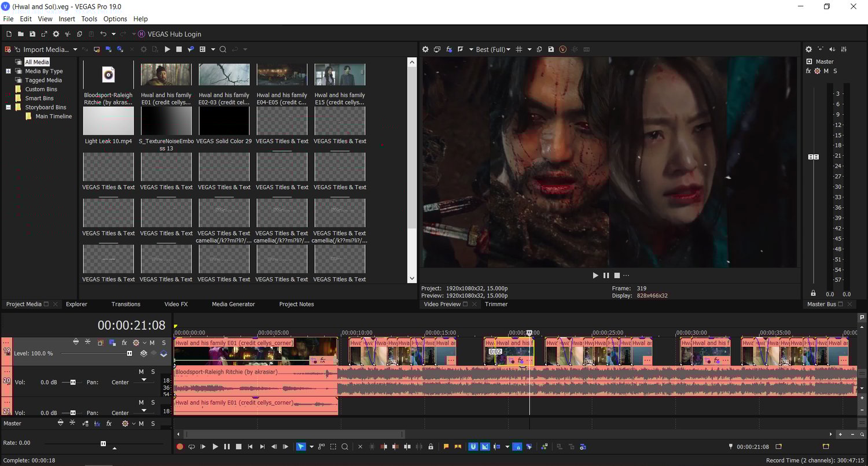Viewport: 868px width, 466px height.
Task: Select the Normal Edit arrow tool
Action: point(300,446)
